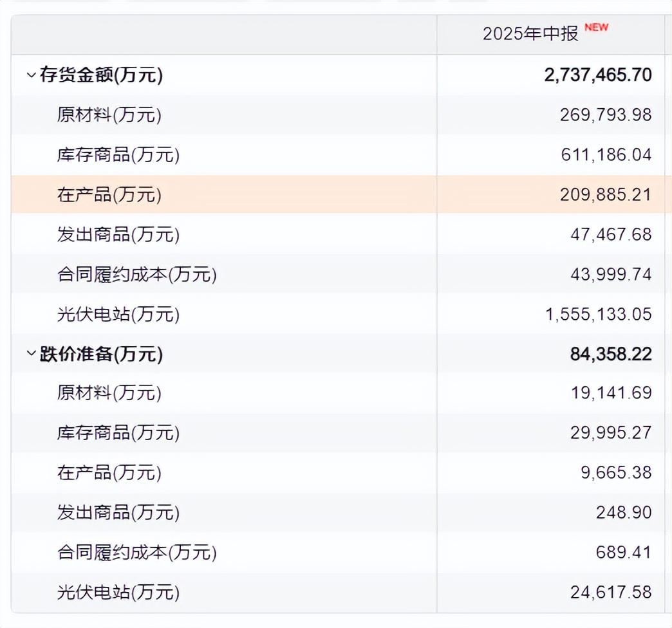The image size is (672, 628).
Task: Click the red NEW badge icon
Action: tap(596, 28)
